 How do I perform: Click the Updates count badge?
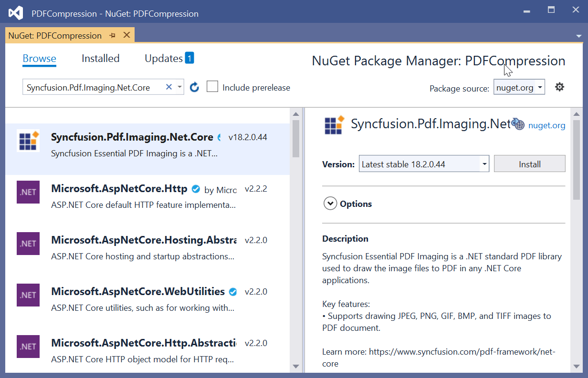click(189, 58)
